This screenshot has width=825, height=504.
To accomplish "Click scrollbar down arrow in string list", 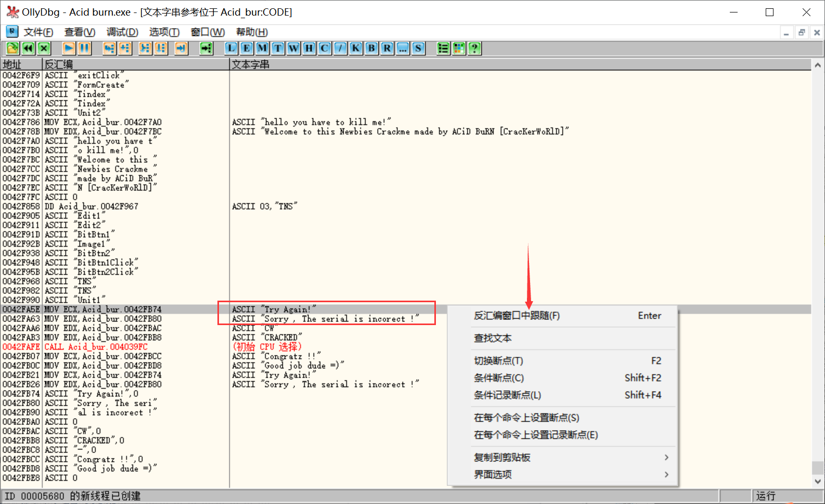I will pyautogui.click(x=818, y=482).
